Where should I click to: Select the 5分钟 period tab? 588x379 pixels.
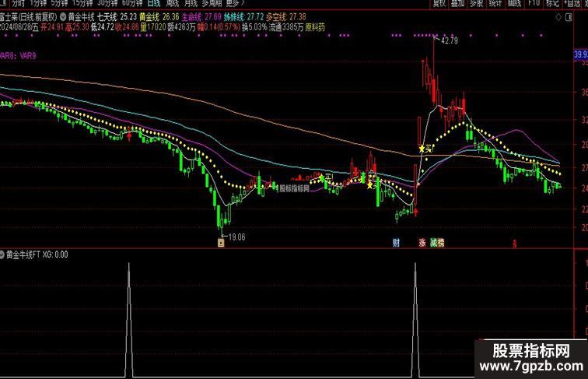click(x=59, y=3)
